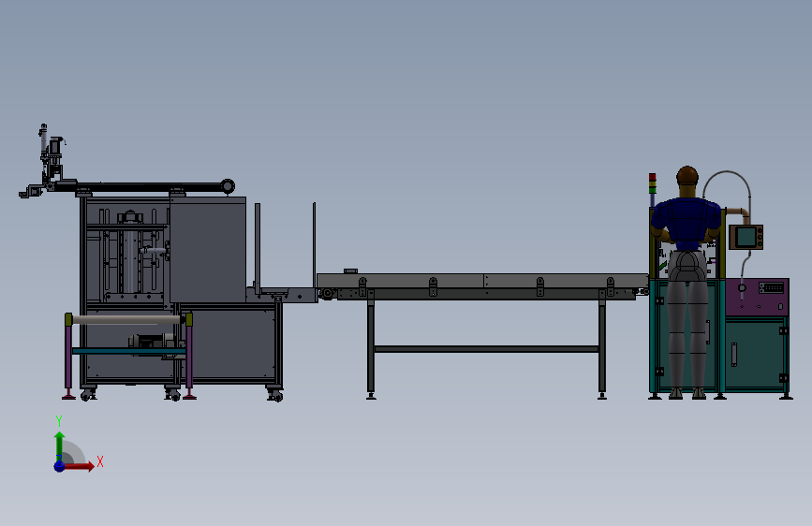Image resolution: width=812 pixels, height=526 pixels.
Task: Select the vertical cylinder unit at top-left
Action: pyautogui.click(x=43, y=140)
